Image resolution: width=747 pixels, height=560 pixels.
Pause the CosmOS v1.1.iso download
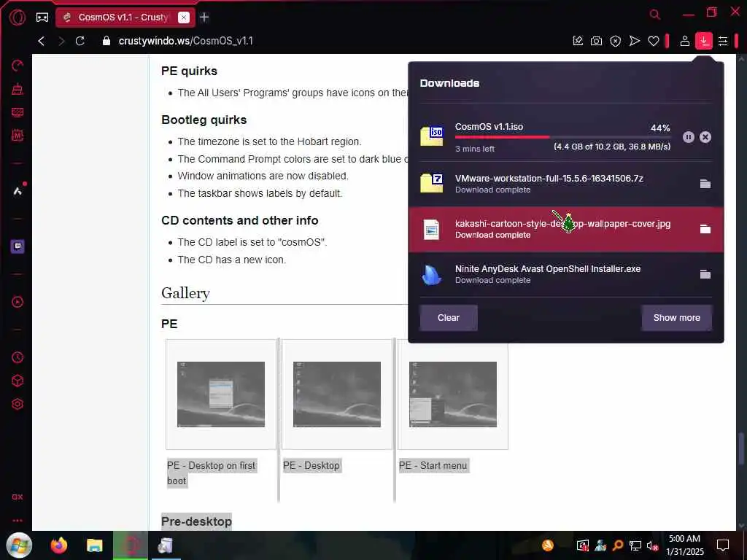click(689, 137)
